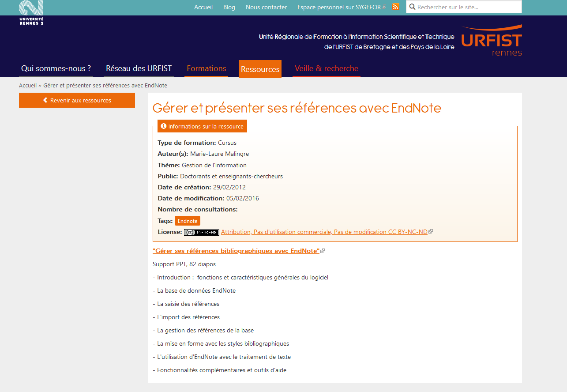Click the search magnifier icon

(413, 7)
